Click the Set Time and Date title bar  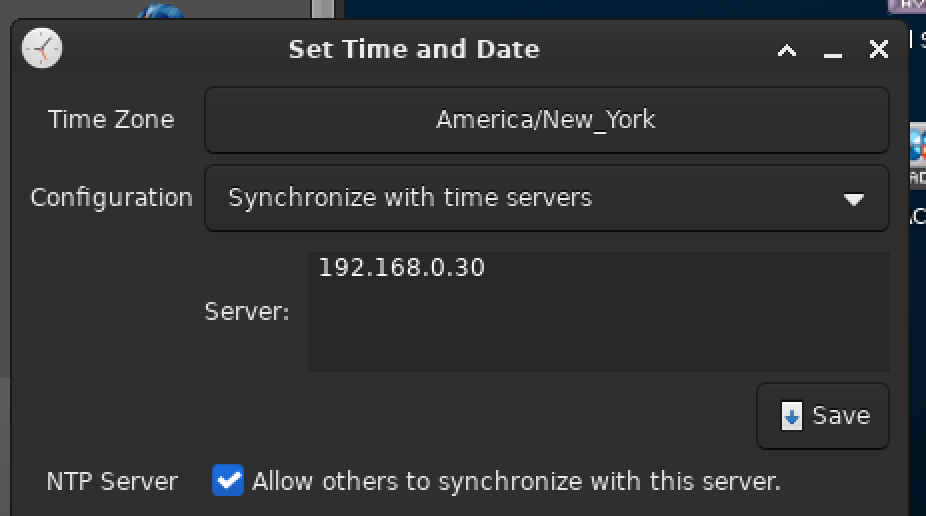point(413,49)
